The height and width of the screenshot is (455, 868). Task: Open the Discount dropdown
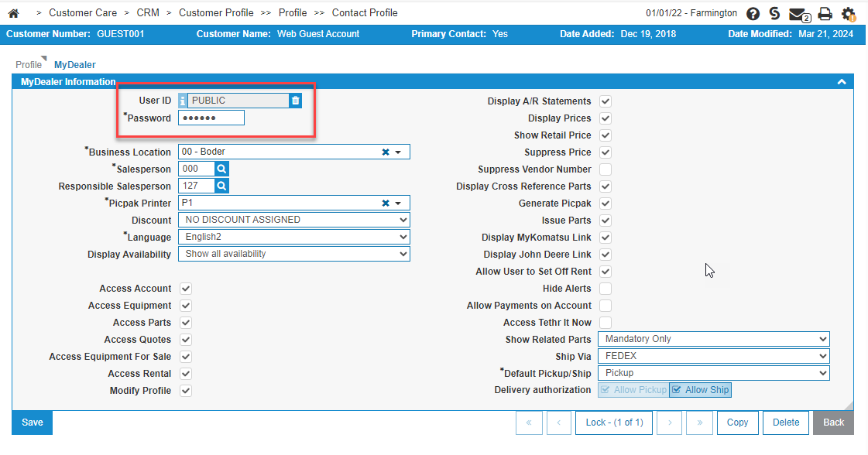click(x=294, y=220)
